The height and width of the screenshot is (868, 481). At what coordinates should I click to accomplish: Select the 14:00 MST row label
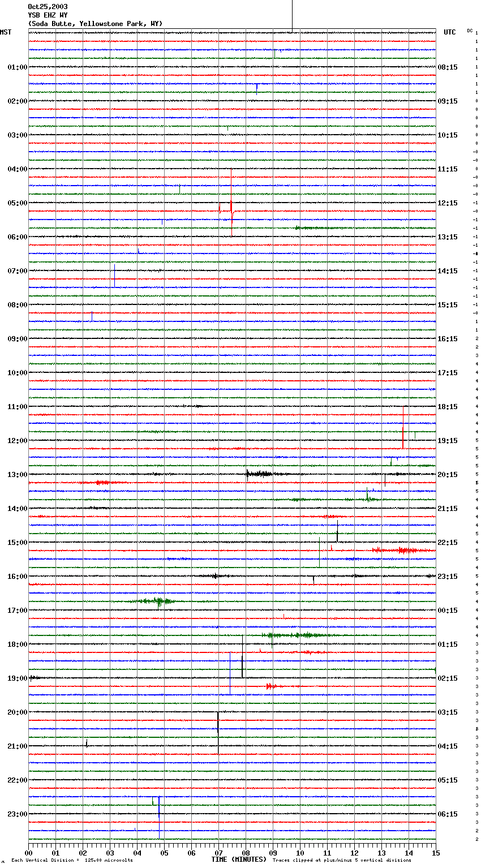click(18, 509)
